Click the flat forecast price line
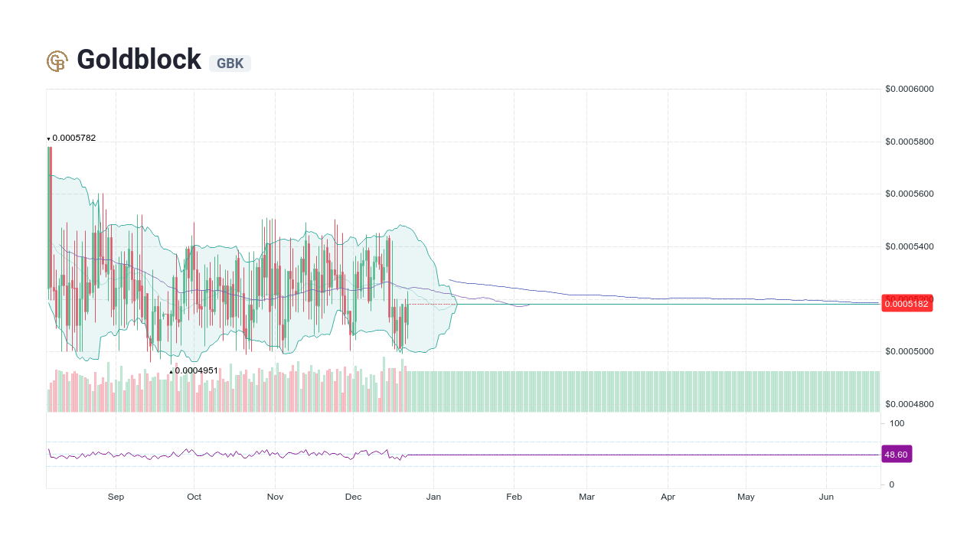980x551 pixels. pyautogui.click(x=689, y=303)
